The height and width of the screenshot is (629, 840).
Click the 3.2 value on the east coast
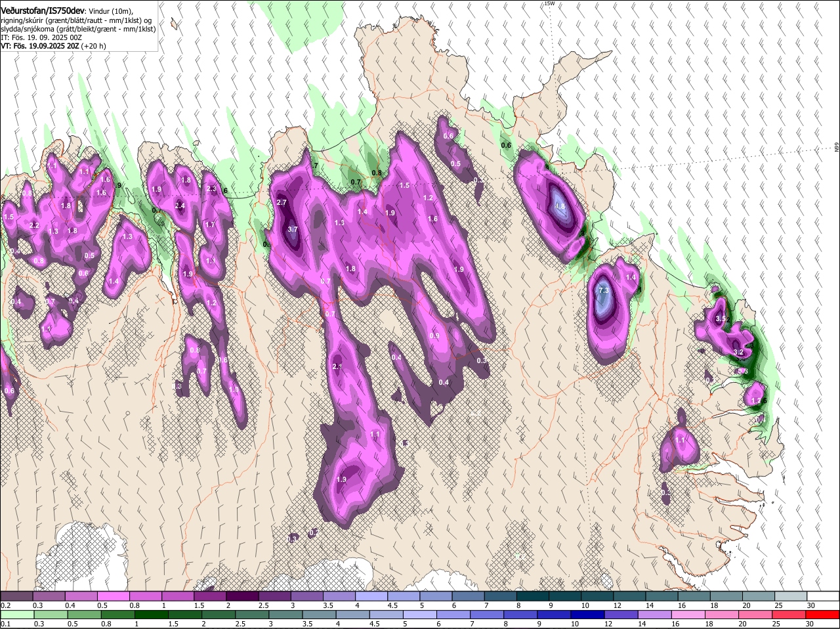738,352
